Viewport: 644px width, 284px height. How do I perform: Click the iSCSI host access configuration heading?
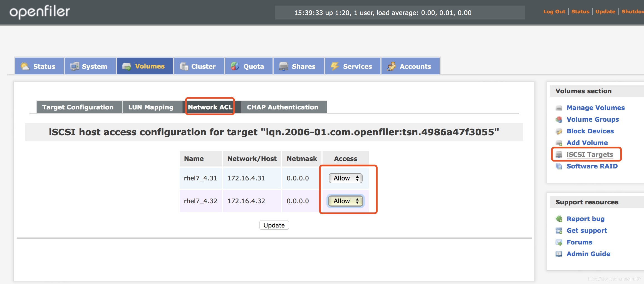click(x=274, y=132)
